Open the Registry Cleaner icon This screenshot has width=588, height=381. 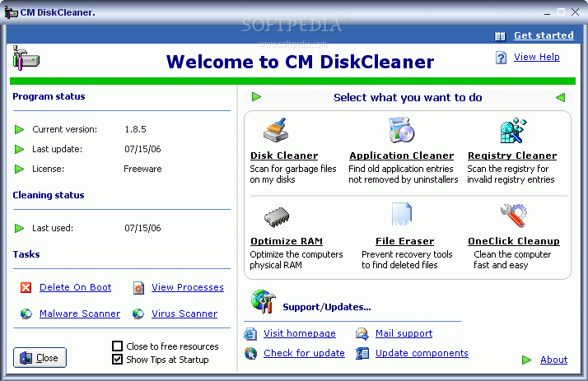[513, 130]
